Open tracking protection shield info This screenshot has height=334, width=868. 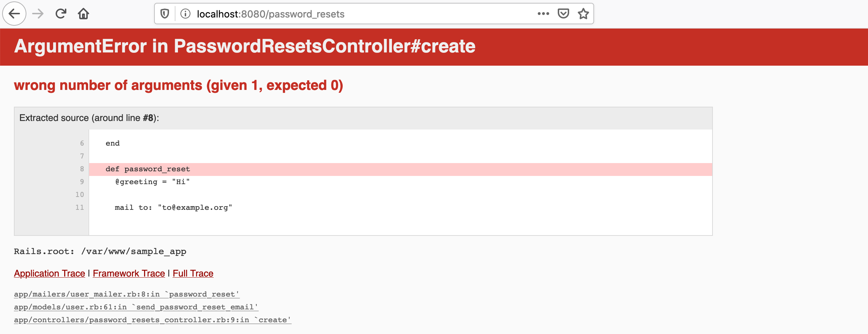pyautogui.click(x=164, y=14)
